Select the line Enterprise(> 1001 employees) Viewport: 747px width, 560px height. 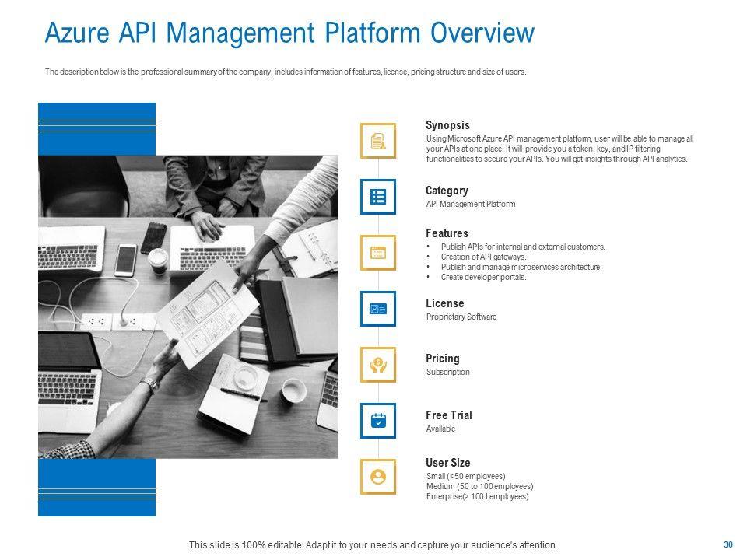[x=477, y=496]
